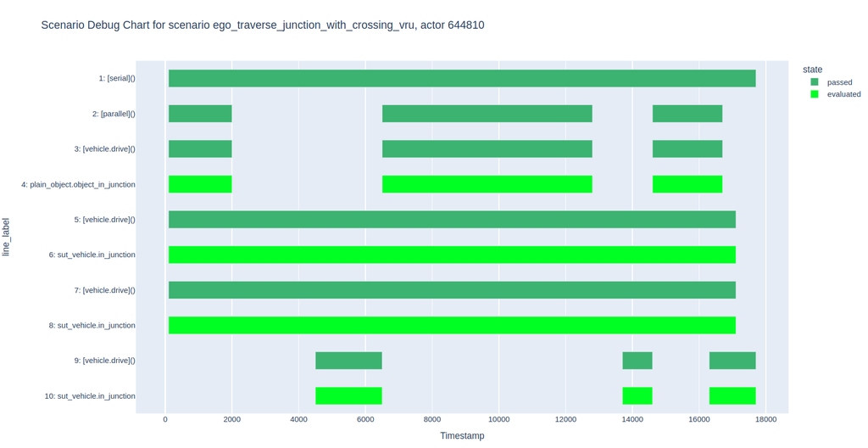Click the Scenario Debug Chart title text

[263, 25]
